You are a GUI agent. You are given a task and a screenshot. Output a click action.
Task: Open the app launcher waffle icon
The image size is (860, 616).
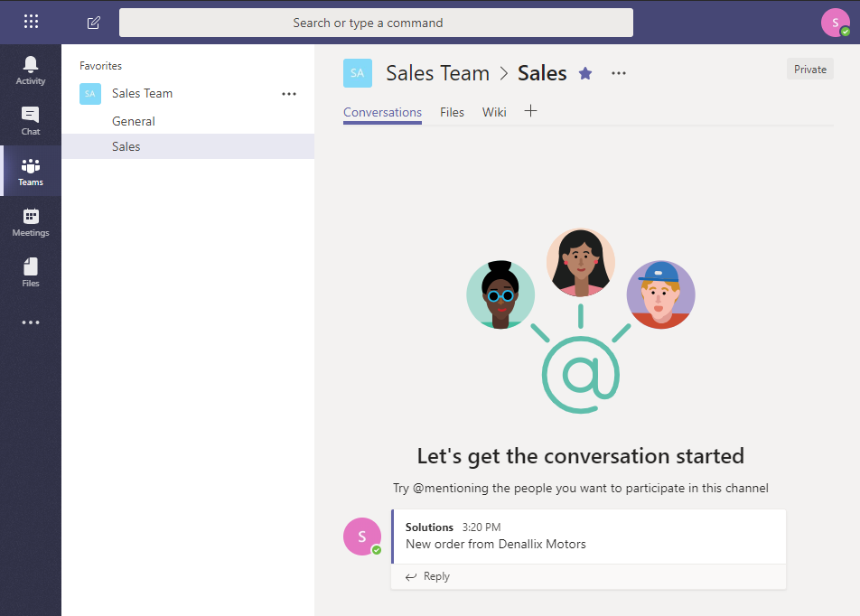pos(31,22)
